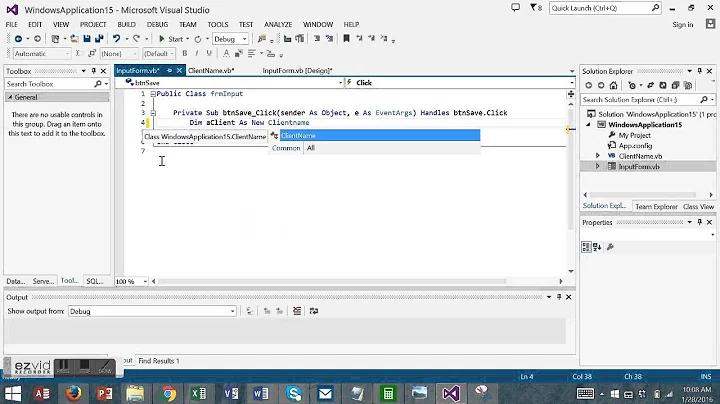Select My Project in Solution Explorer
Image resolution: width=720 pixels, height=404 pixels.
click(x=635, y=135)
